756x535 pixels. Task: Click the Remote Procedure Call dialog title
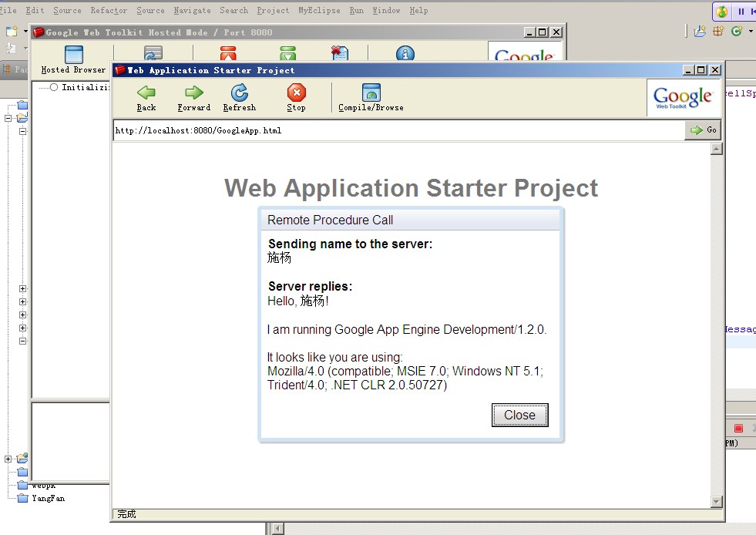331,220
